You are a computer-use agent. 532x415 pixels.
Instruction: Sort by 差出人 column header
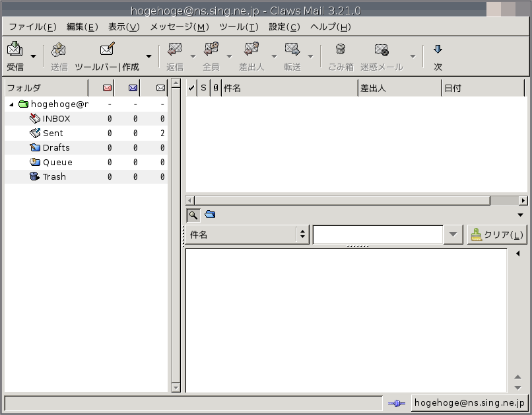coord(400,88)
